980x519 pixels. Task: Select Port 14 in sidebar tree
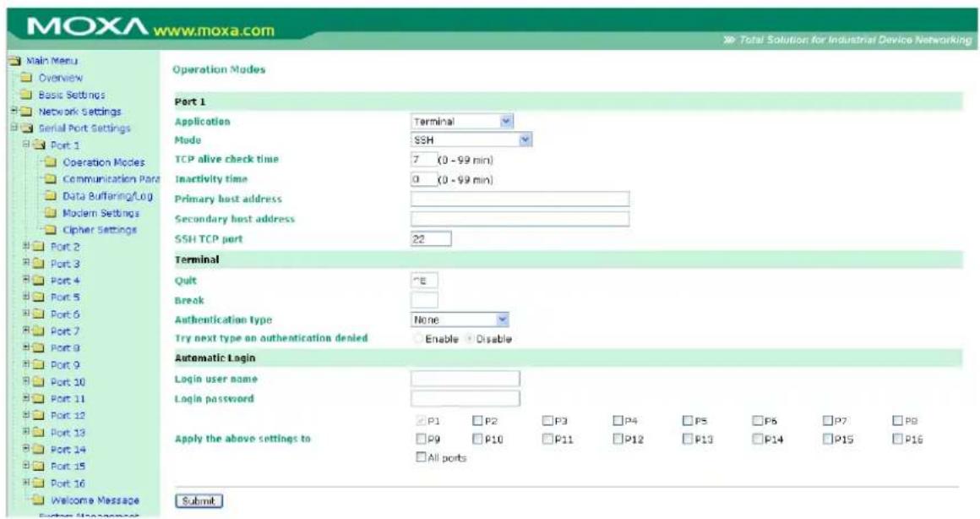tap(68, 449)
